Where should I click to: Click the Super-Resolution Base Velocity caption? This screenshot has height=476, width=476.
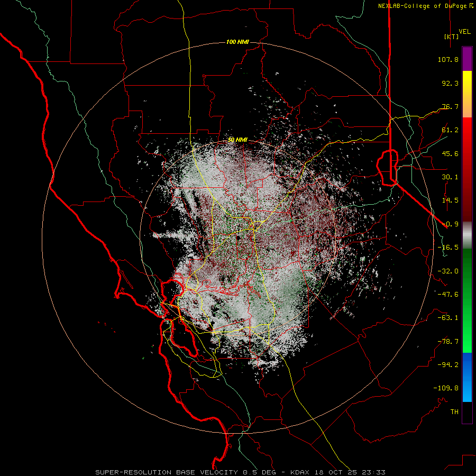click(240, 472)
